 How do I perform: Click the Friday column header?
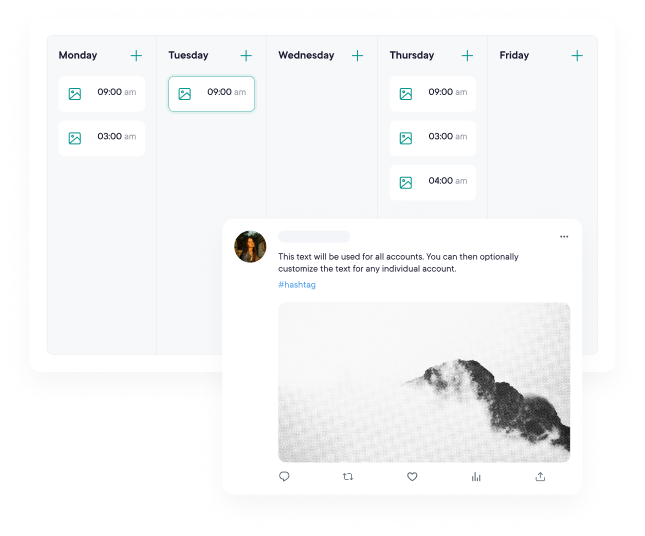click(x=514, y=55)
